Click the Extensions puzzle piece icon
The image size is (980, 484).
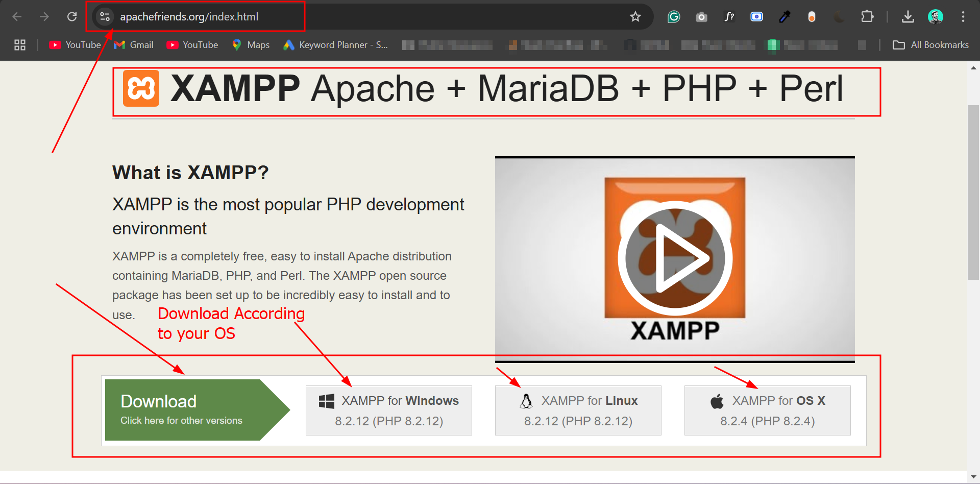pos(867,16)
